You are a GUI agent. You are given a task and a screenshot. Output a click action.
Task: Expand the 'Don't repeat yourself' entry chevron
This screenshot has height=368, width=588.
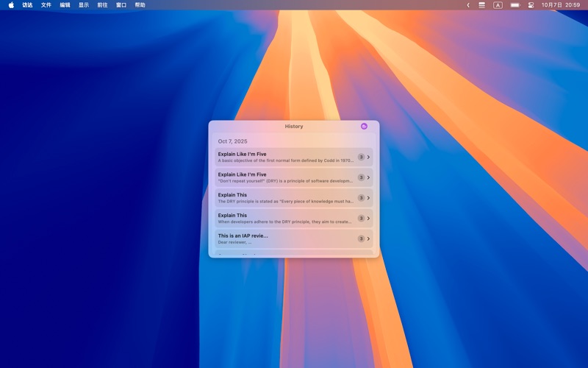click(x=368, y=177)
